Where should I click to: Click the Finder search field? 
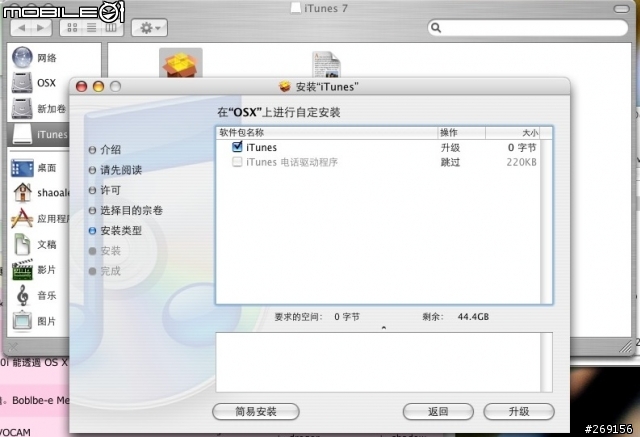pos(527,28)
